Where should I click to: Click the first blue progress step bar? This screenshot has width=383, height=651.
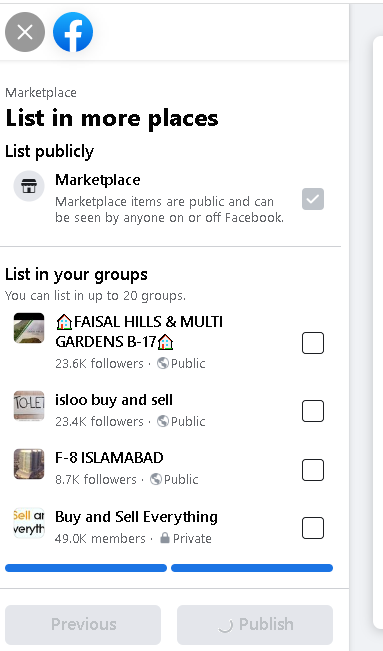[86, 568]
